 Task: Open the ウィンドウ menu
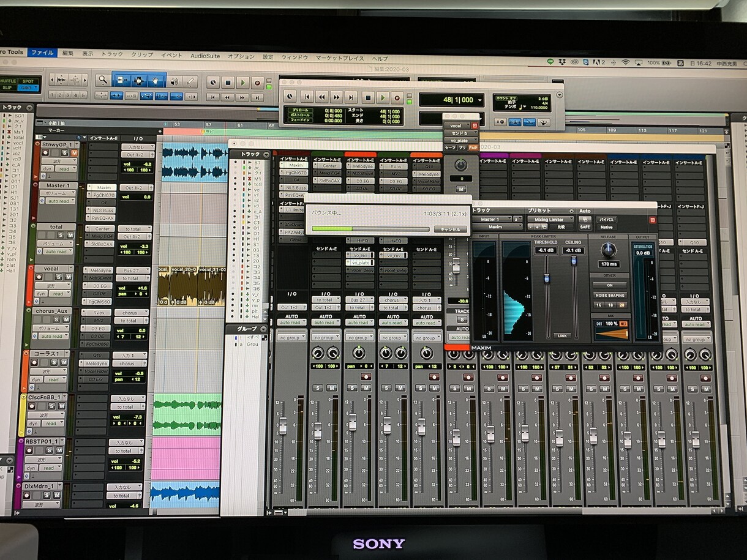coord(295,57)
